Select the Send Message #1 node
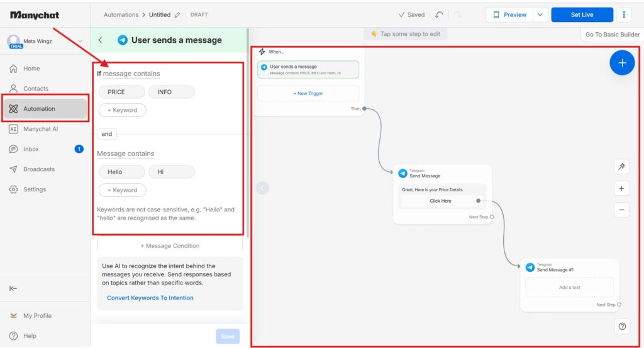Screen dimensions: 644x348 click(x=570, y=284)
